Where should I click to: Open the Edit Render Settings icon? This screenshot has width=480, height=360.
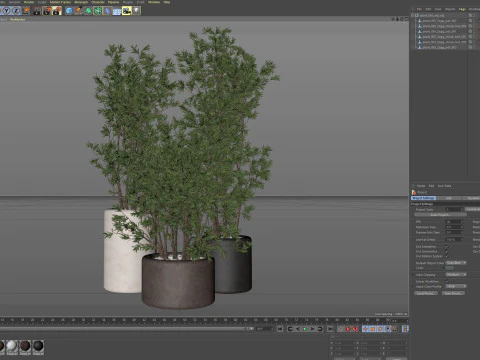(57, 11)
